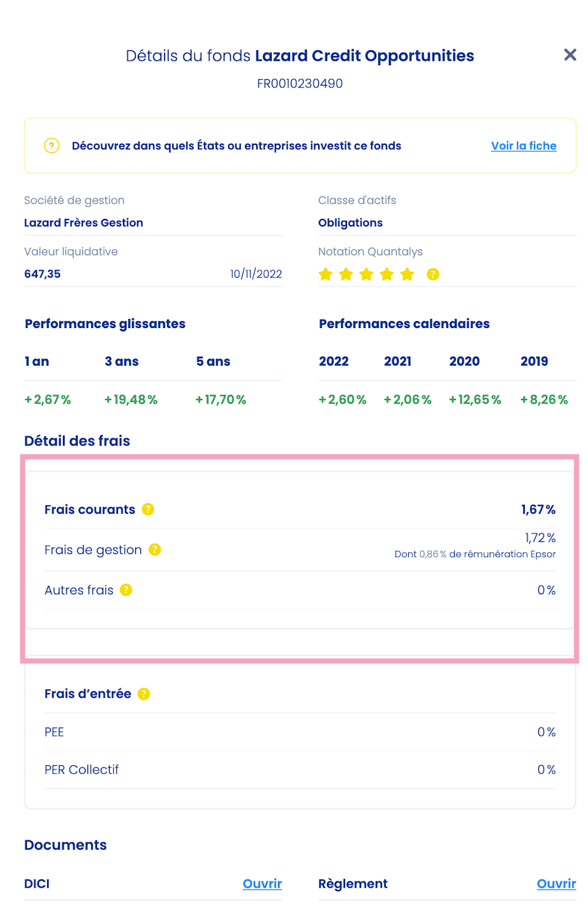
Task: Click the 2022 performance column header
Action: [x=334, y=361]
